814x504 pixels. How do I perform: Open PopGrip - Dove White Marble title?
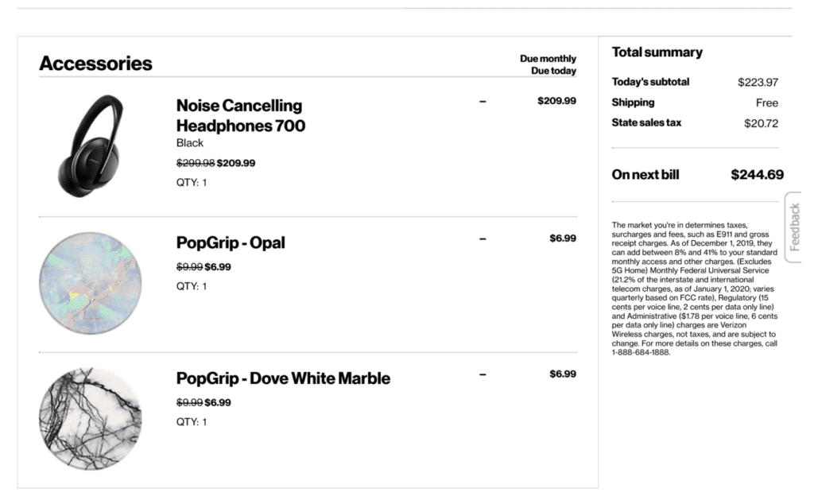(283, 378)
